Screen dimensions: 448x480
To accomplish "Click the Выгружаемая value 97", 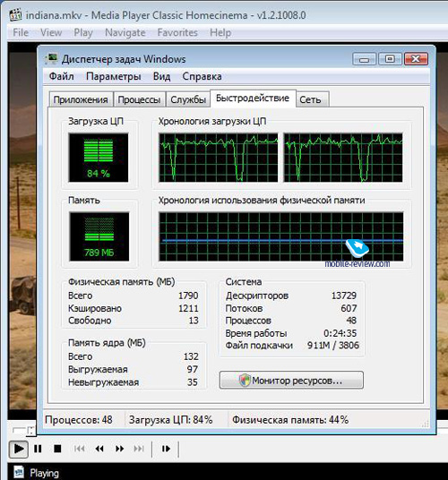I will click(x=193, y=369).
